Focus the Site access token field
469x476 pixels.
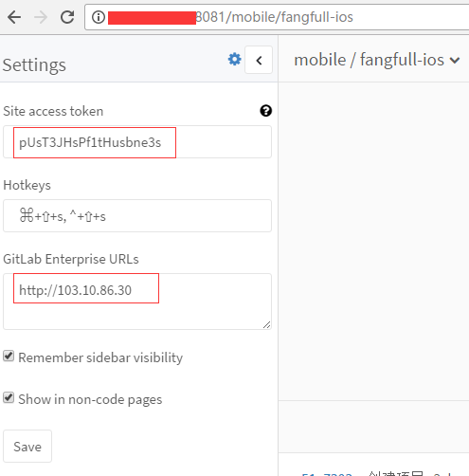pos(137,142)
